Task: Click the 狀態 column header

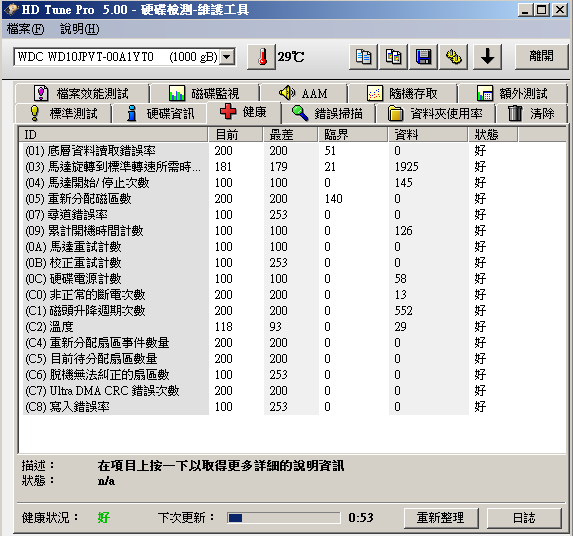Action: click(493, 135)
